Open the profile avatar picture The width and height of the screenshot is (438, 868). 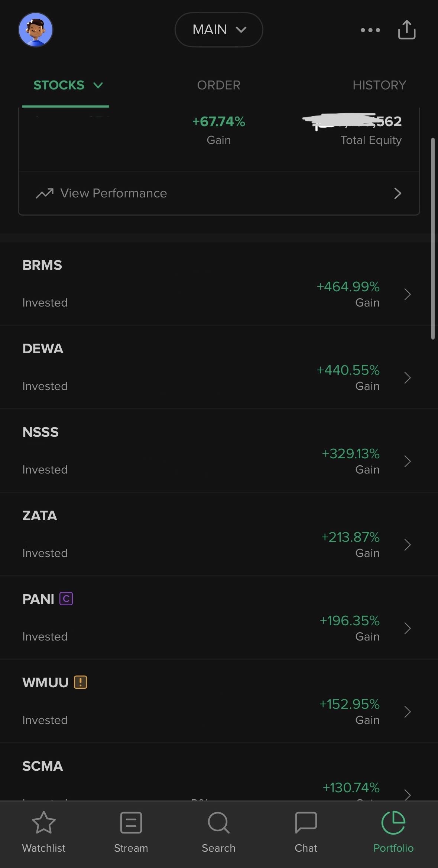[36, 30]
